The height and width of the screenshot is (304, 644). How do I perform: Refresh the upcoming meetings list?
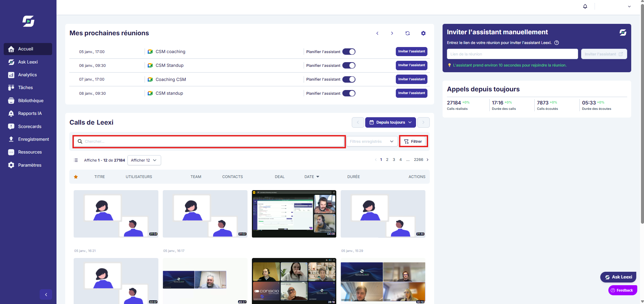(x=408, y=33)
